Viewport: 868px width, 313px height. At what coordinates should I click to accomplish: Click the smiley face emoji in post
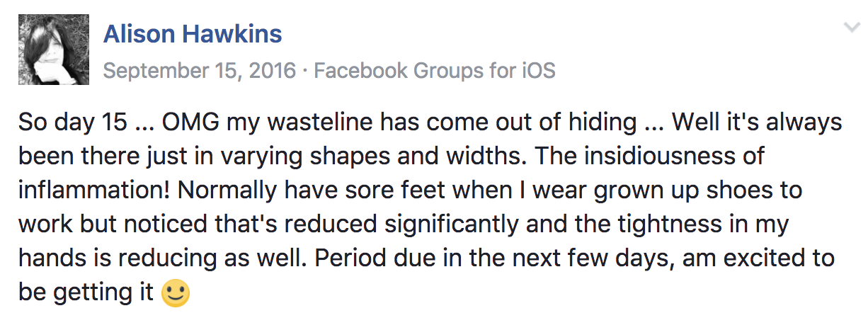pos(176,293)
